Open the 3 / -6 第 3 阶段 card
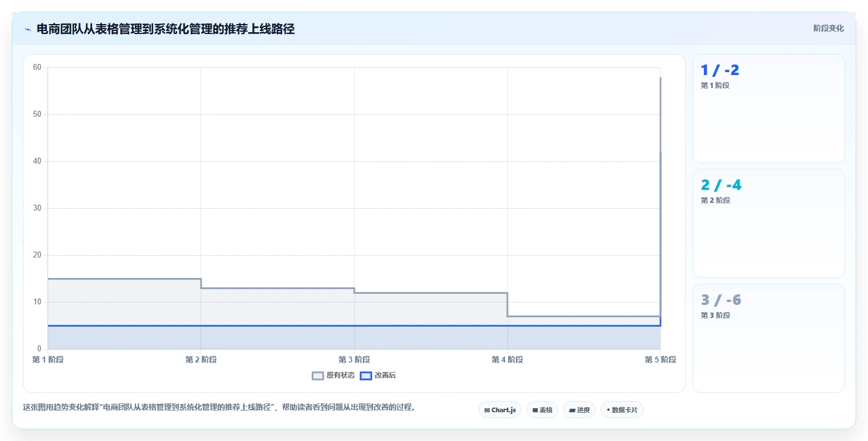The image size is (868, 441). (768, 338)
